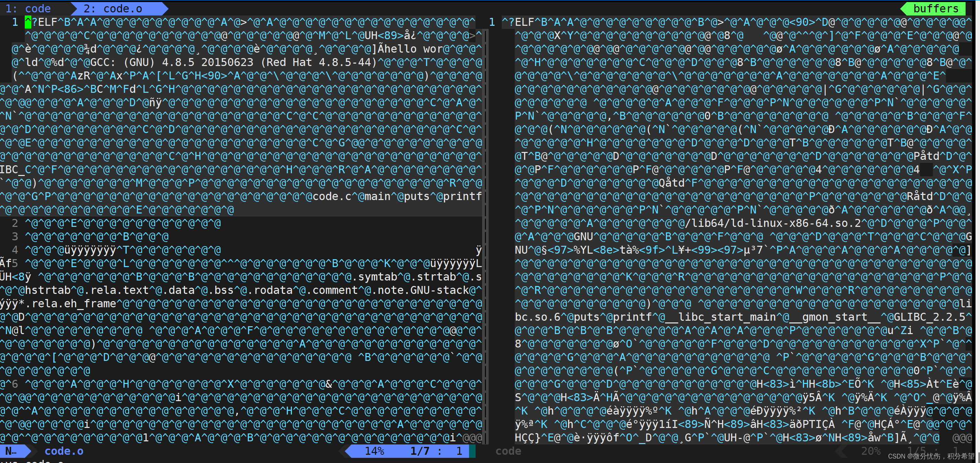The height and width of the screenshot is (463, 980).
Task: Click the 'N' mode indicator in statusline
Action: [x=11, y=451]
